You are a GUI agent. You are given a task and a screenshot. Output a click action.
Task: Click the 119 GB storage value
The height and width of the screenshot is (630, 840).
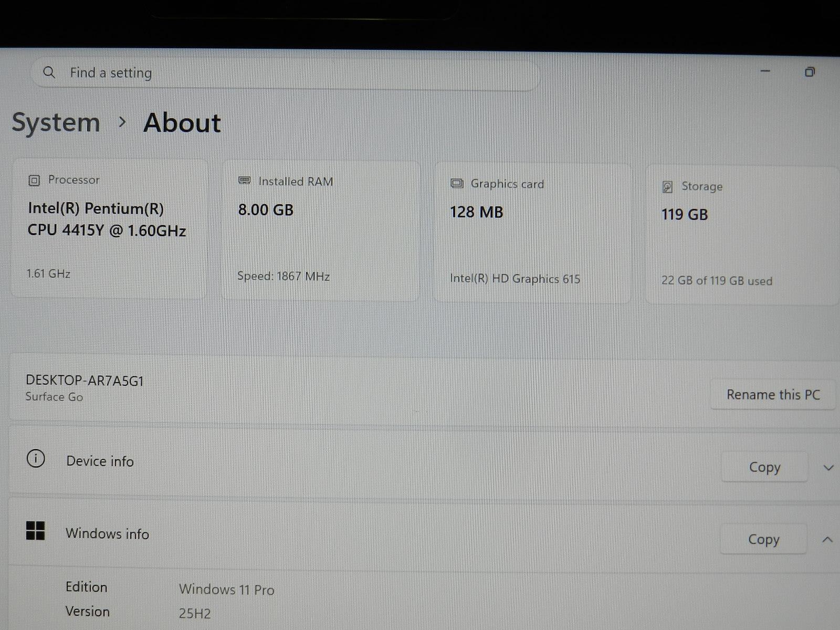[x=685, y=215]
